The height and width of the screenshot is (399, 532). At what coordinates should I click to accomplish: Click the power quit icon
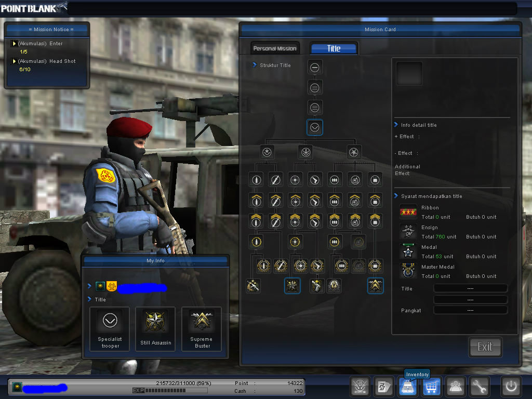(511, 387)
